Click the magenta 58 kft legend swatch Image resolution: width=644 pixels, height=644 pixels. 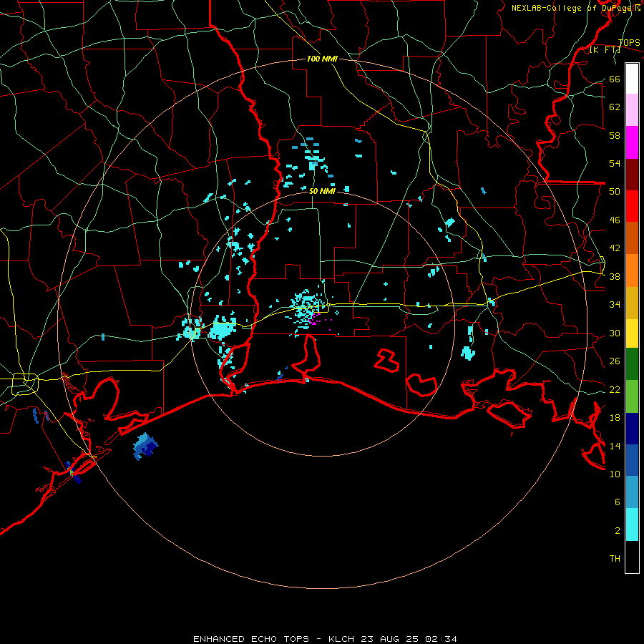coord(632,142)
